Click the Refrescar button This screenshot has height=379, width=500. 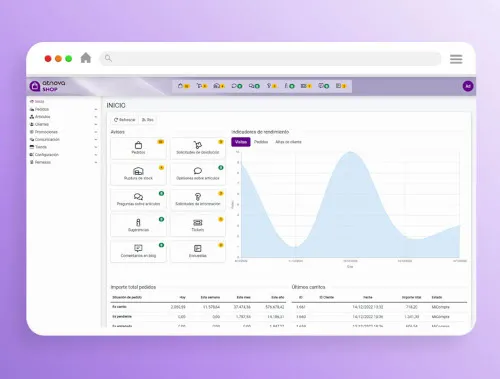click(x=125, y=120)
